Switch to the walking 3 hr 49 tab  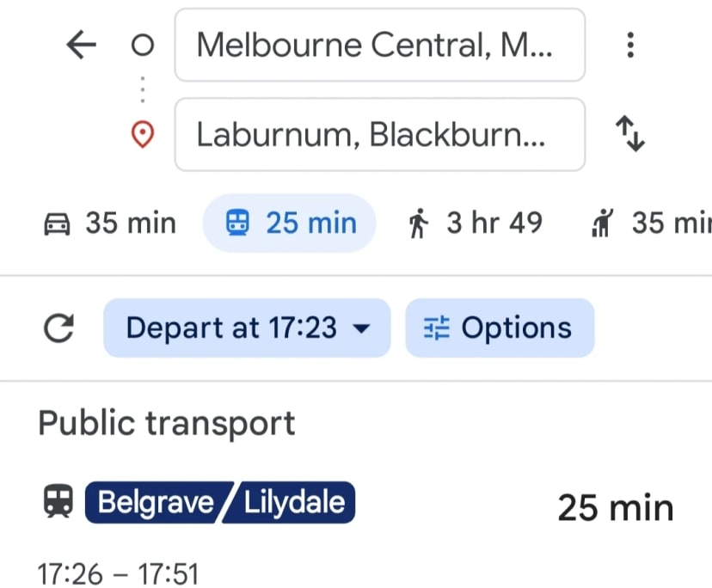click(x=476, y=224)
